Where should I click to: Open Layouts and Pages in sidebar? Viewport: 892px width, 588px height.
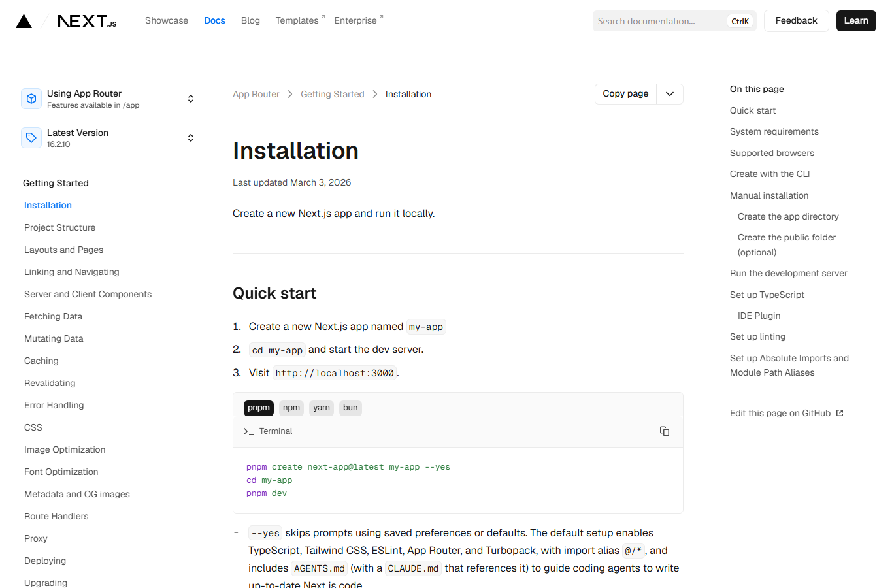coord(64,250)
